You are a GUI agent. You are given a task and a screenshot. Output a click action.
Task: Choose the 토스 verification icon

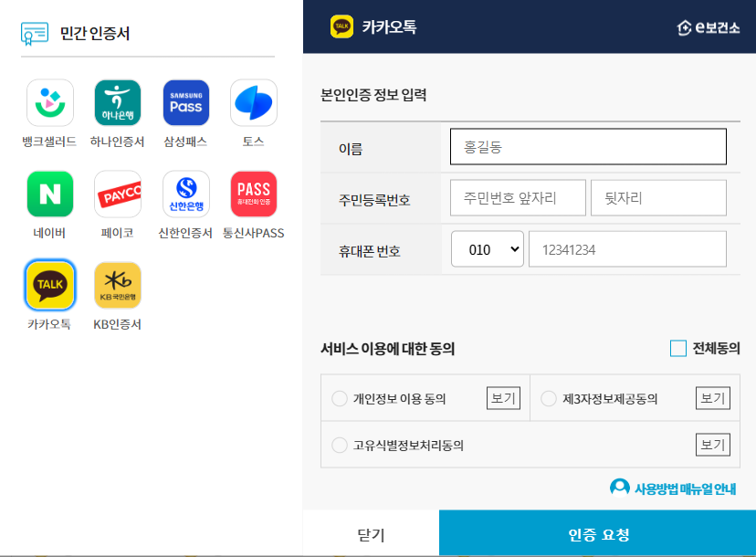[x=253, y=102]
